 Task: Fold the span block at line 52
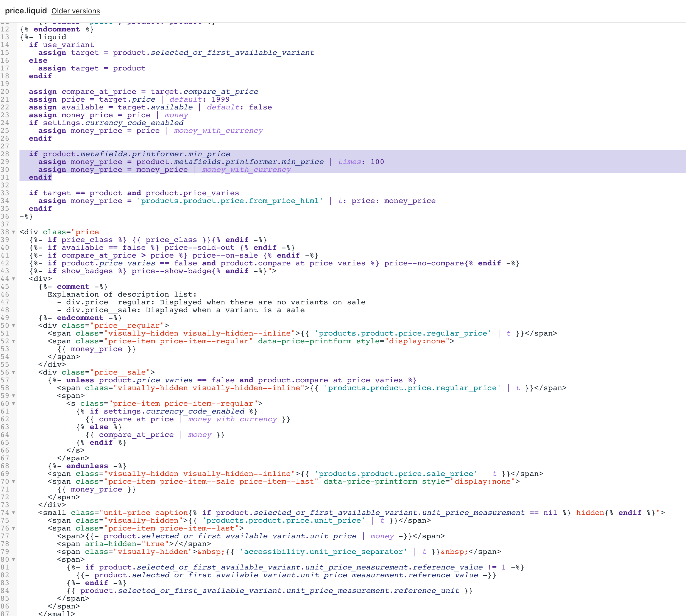[14, 341]
